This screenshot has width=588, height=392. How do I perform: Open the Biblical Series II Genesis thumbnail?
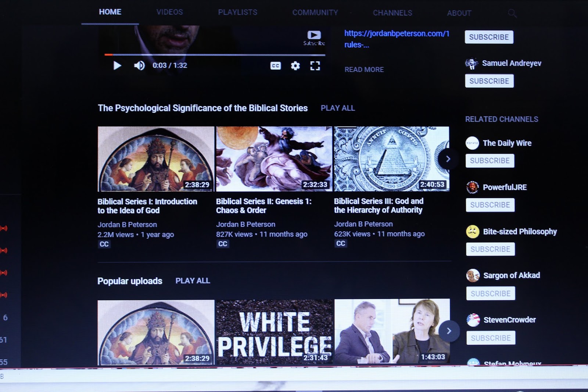click(274, 159)
